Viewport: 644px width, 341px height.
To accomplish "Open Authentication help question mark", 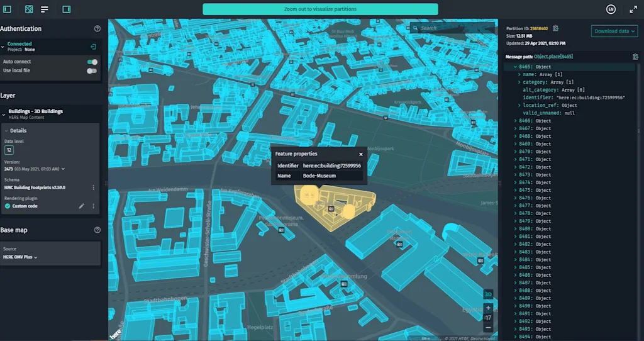I will click(x=97, y=29).
